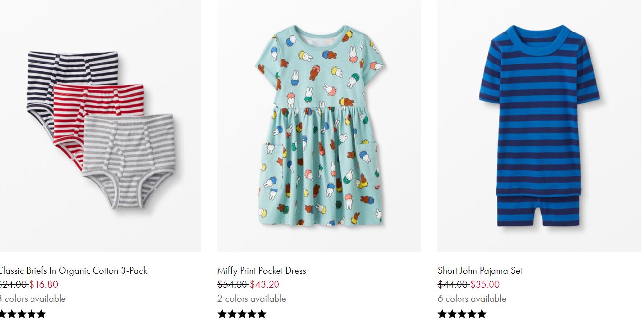Screen dimensions: 644x322
Task: Click the Miffy Print Pocket Dress title
Action: pos(262,271)
